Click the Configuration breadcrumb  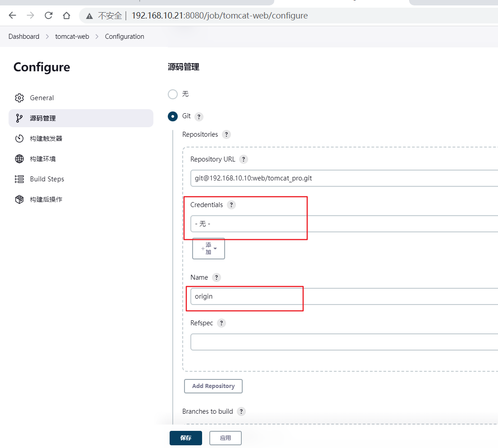[x=124, y=37]
